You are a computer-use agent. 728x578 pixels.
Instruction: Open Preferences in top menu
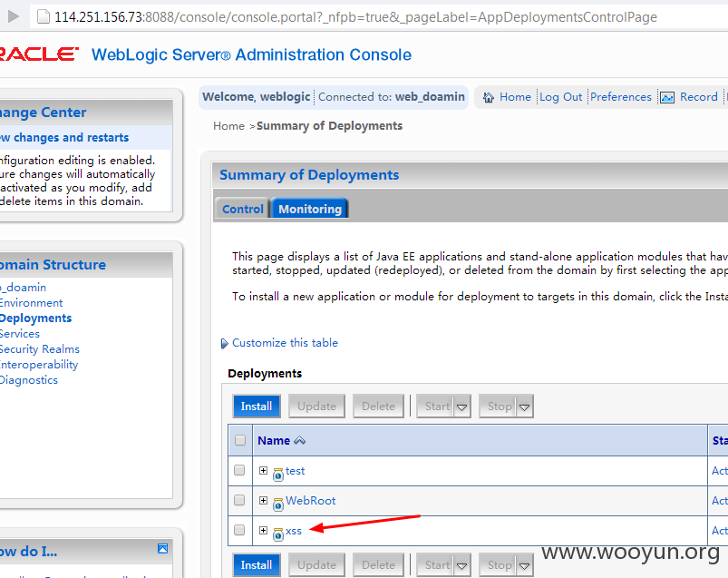[x=621, y=97]
